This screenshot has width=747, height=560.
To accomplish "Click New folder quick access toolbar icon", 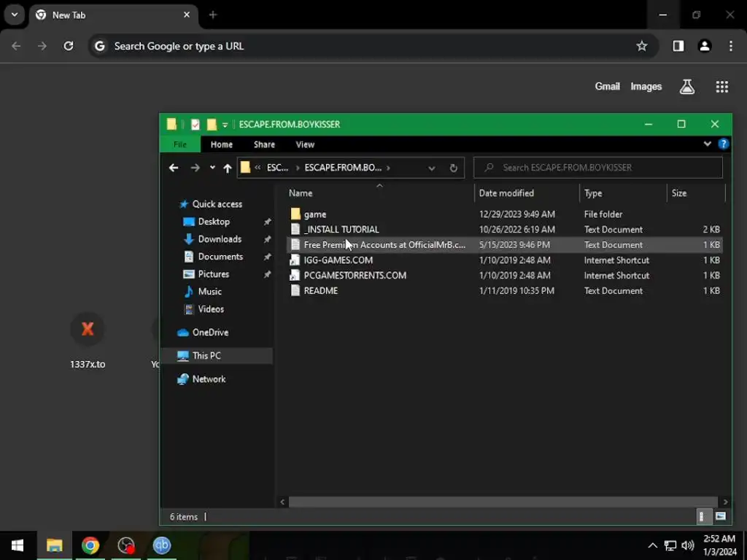I will tap(212, 124).
